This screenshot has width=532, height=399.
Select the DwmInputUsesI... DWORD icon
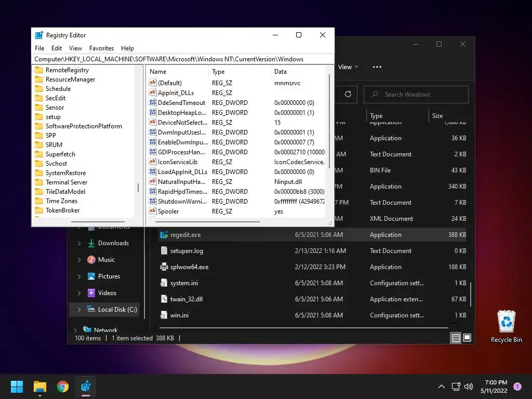[x=153, y=132]
